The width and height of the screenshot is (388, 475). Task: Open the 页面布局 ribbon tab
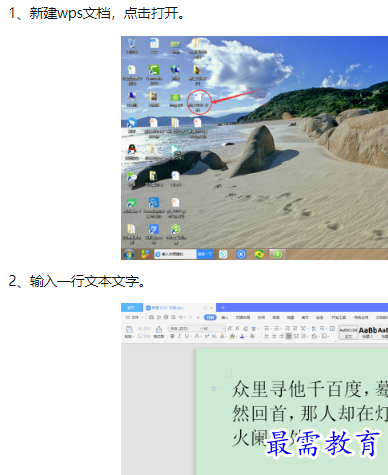[x=243, y=317]
